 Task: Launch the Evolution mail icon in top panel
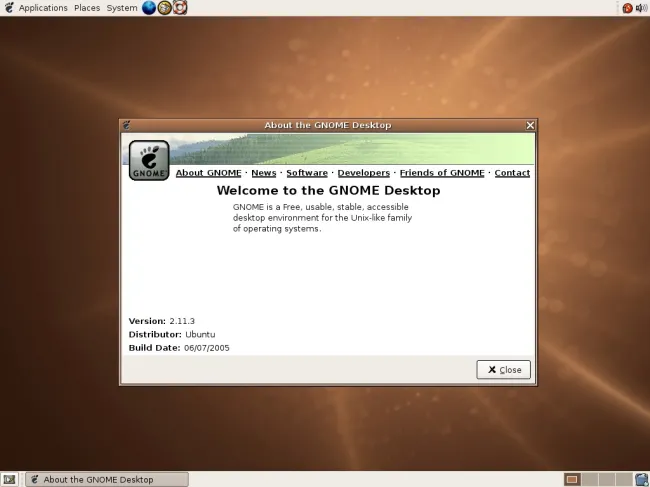click(165, 7)
